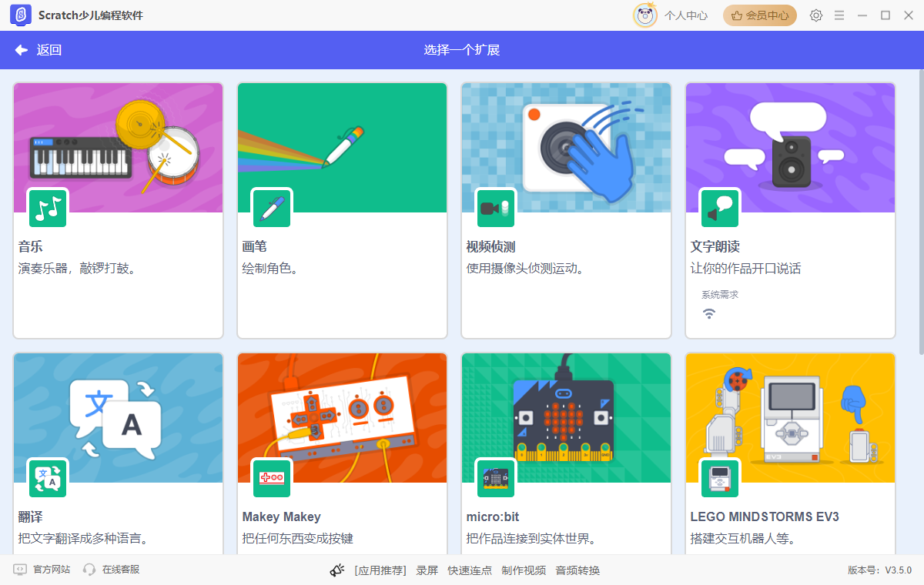Image resolution: width=924 pixels, height=585 pixels.
Task: Click the 会员中心 button
Action: (x=759, y=15)
